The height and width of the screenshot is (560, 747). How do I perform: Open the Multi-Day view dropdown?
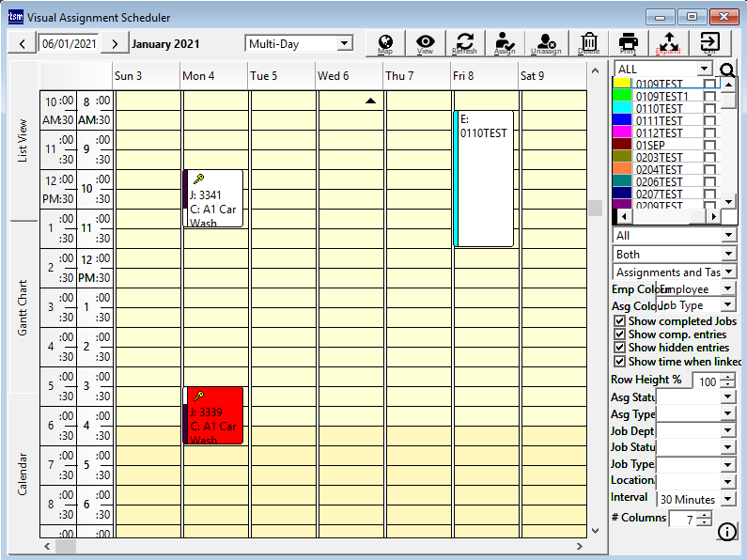pos(344,43)
